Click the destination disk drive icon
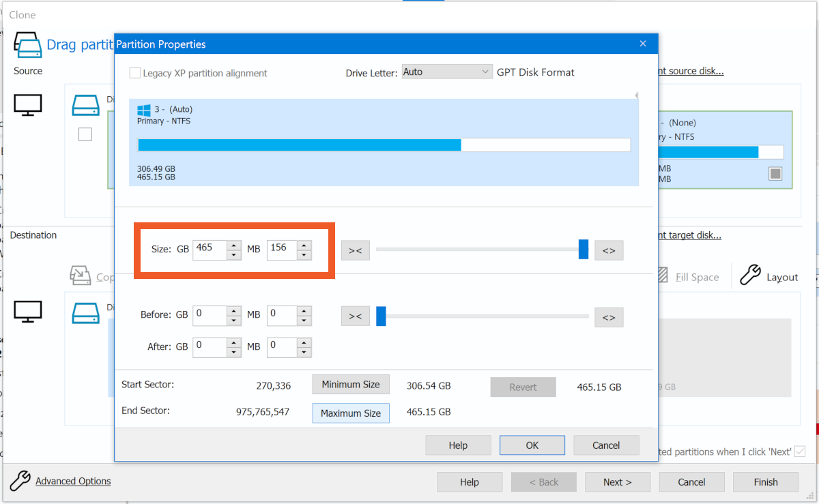Screen dimensions: 819x504 coord(85,312)
